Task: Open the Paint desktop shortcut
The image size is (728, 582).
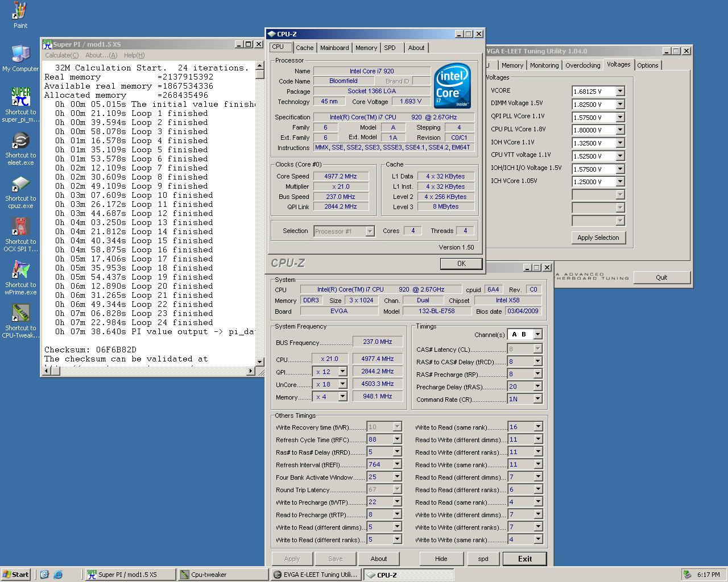Action: (20, 15)
